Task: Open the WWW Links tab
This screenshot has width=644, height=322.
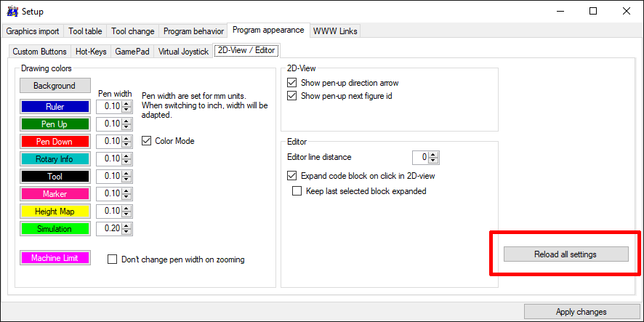Action: [x=335, y=31]
